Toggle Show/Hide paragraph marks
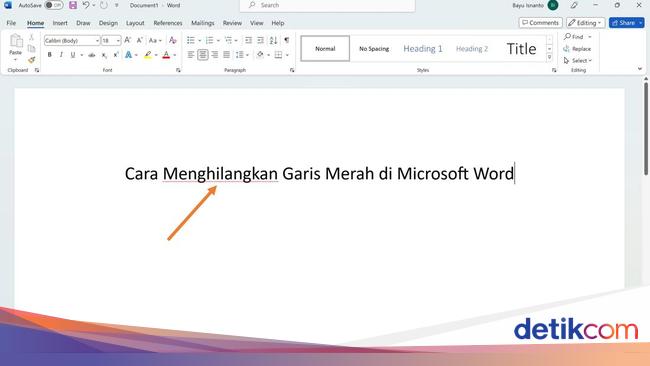The image size is (650, 366). (286, 40)
